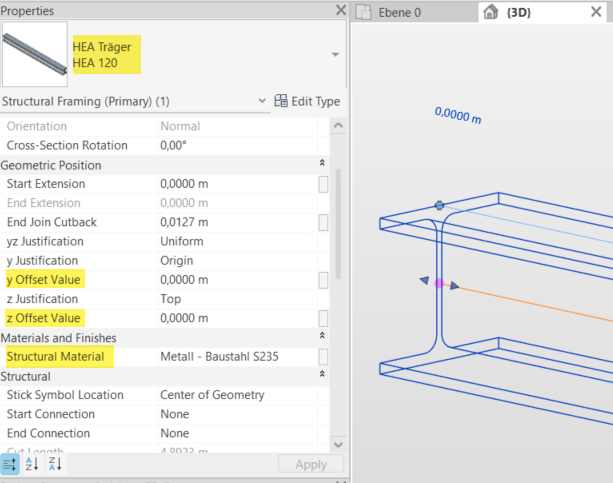Close the Properties panel
The height and width of the screenshot is (483, 613).
pyautogui.click(x=341, y=10)
